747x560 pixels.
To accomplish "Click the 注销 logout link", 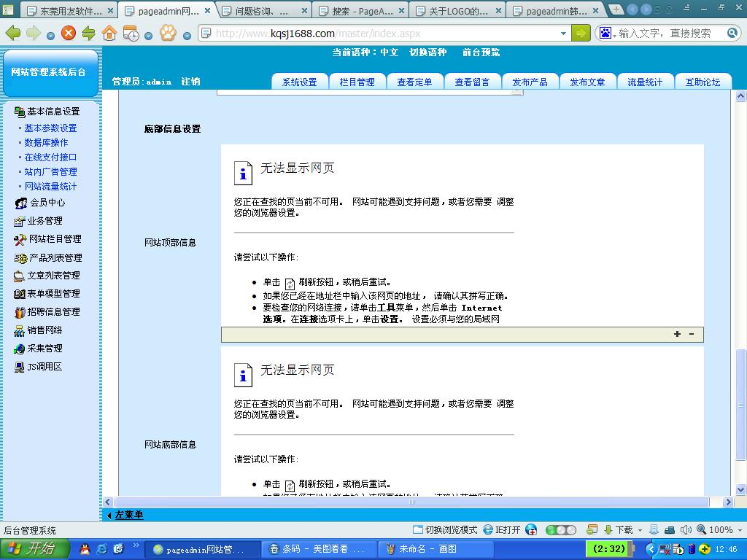I will coord(190,82).
